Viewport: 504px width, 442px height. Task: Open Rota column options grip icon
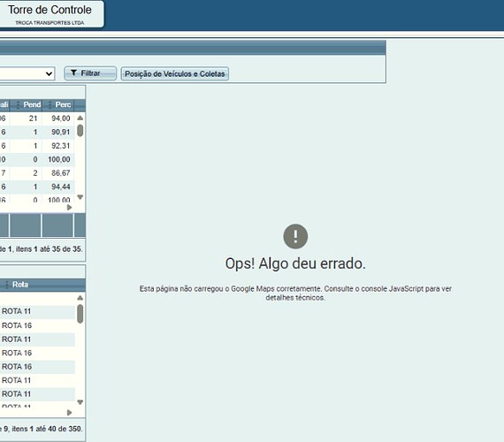click(7, 285)
